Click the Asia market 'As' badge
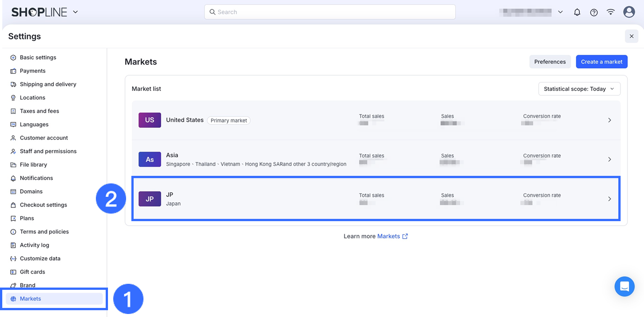This screenshot has width=644, height=317. click(x=150, y=159)
